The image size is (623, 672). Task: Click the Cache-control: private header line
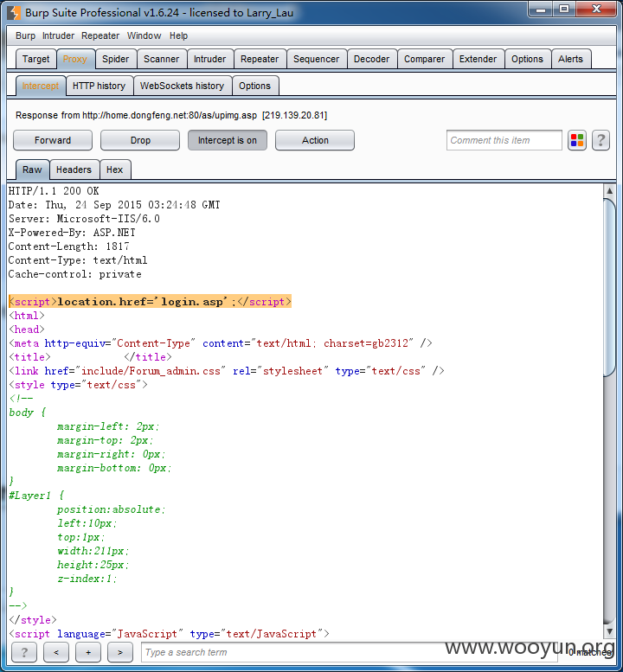click(75, 274)
